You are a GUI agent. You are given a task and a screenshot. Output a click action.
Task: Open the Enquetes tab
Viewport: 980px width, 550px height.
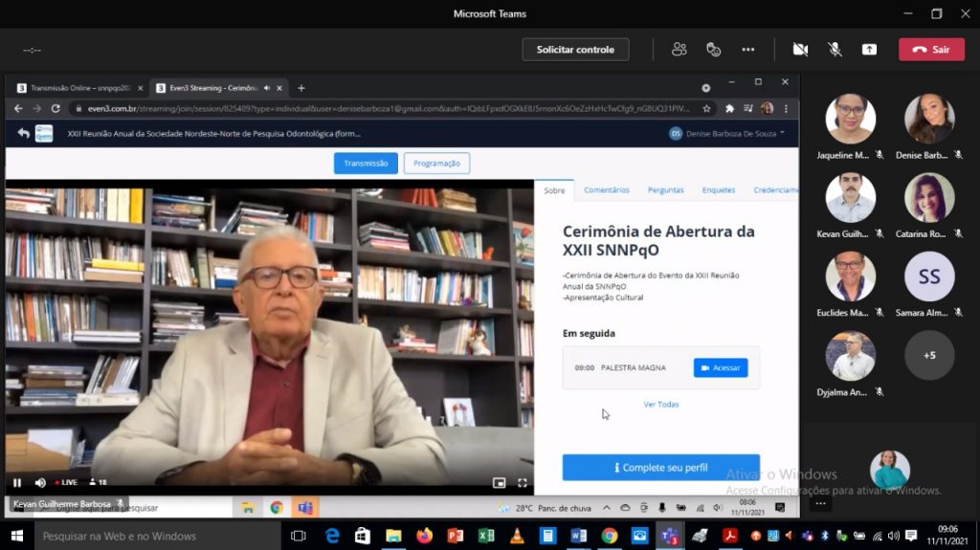point(718,190)
